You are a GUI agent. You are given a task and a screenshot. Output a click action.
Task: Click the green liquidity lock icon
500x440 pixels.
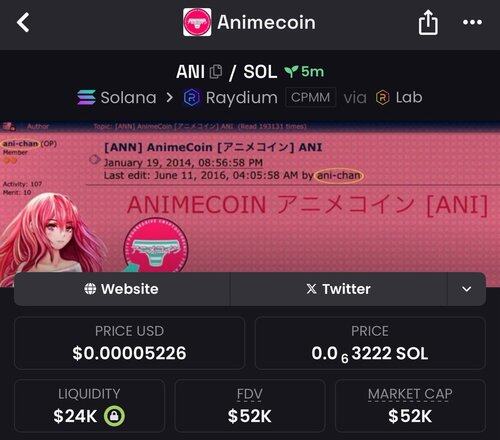point(114,416)
